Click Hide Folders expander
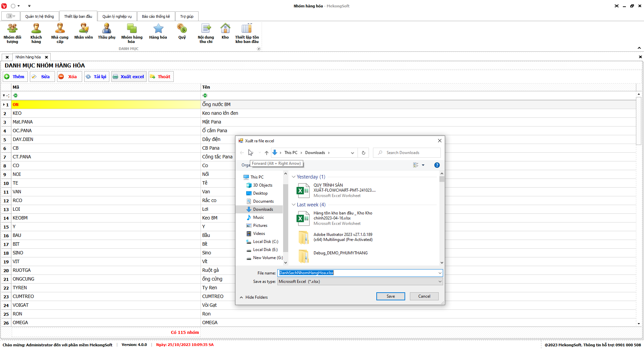The height and width of the screenshot is (349, 644). tap(254, 297)
